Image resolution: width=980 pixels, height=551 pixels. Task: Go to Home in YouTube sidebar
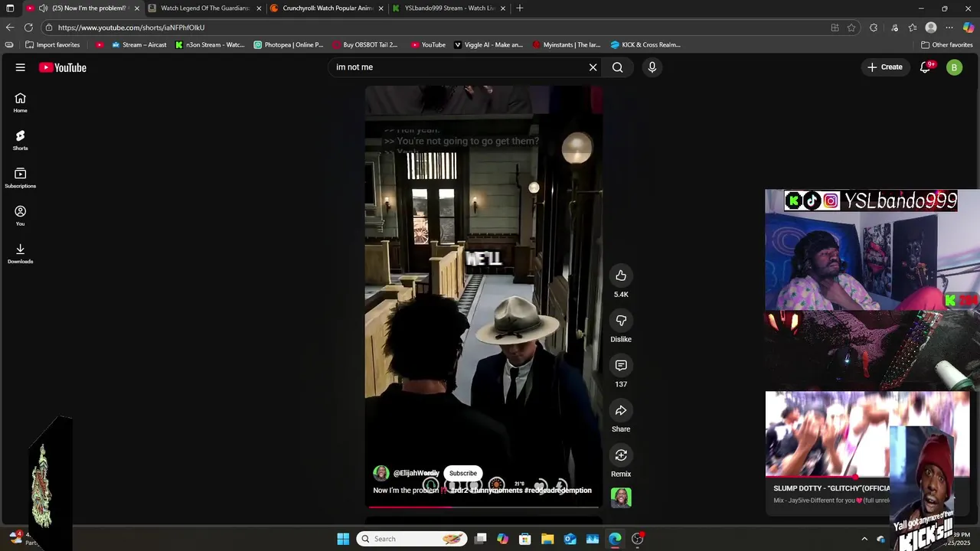click(x=21, y=103)
